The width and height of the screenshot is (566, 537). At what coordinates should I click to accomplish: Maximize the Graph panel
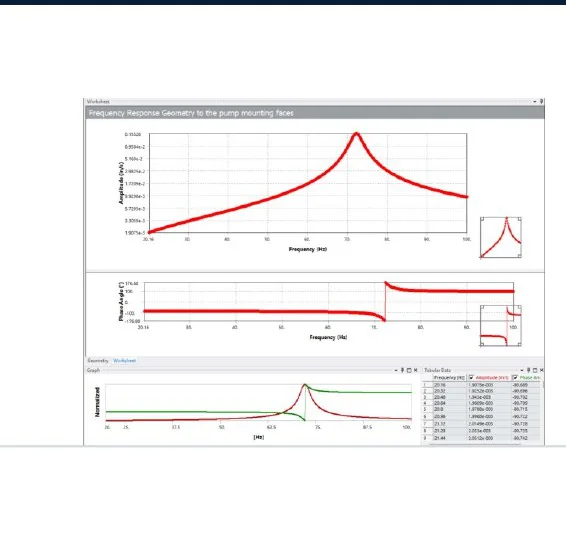click(409, 370)
